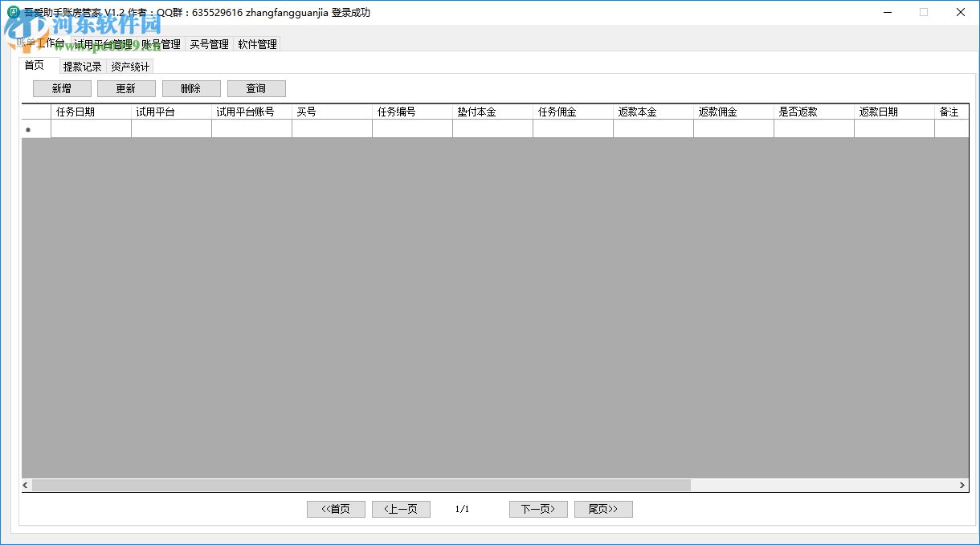Switch to the 首页 tab
980x545 pixels.
tap(36, 66)
